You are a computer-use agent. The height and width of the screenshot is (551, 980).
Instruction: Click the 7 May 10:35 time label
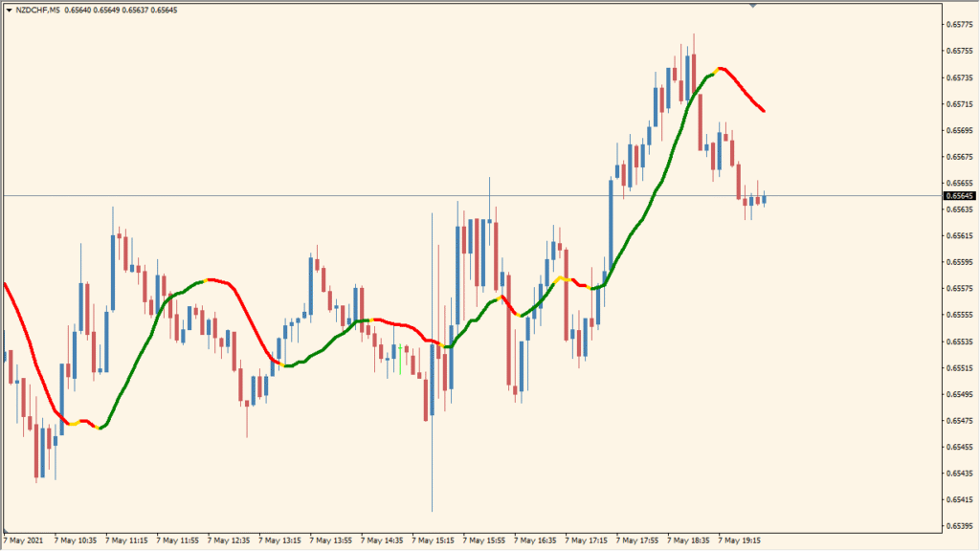(x=76, y=540)
